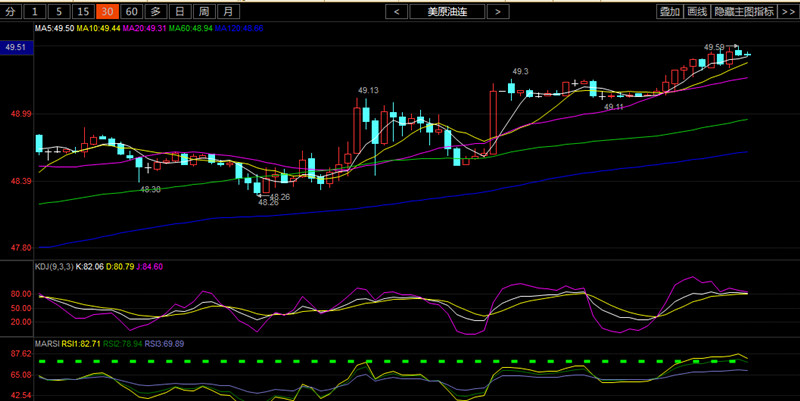Viewport: 800px width, 401px height.
Task: Click the MARSI indicator label
Action: click(47, 343)
